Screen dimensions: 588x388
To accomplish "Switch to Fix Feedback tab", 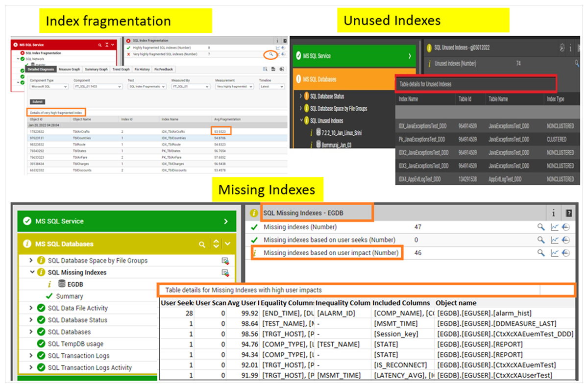I will (x=164, y=70).
